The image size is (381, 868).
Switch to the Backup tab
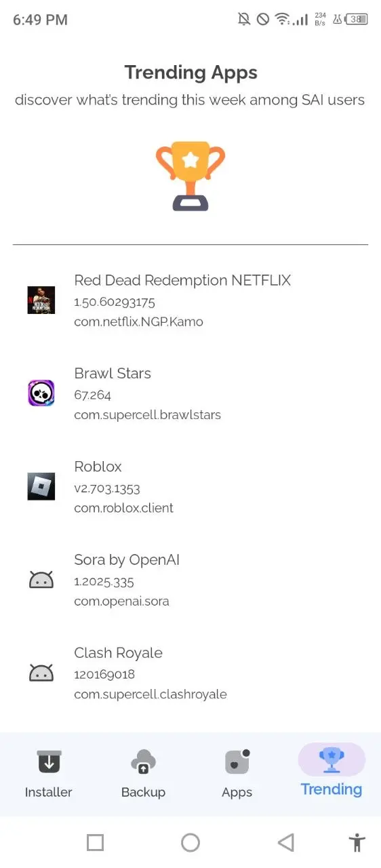coord(143,774)
